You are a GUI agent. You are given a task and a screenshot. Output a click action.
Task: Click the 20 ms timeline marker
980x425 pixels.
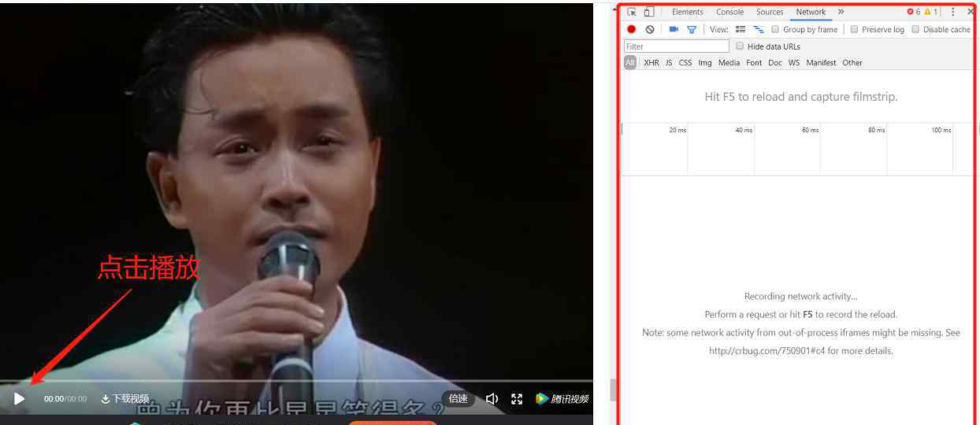click(677, 130)
